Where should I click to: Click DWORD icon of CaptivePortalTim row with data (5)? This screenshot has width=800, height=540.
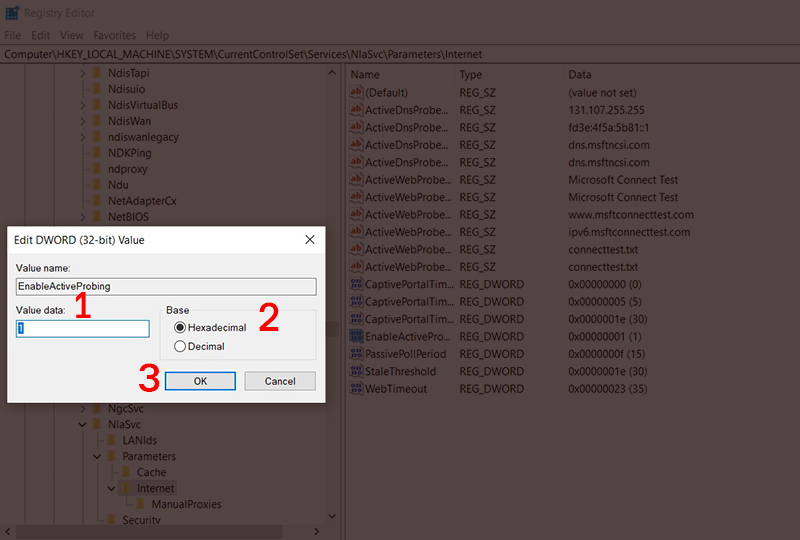coord(356,301)
